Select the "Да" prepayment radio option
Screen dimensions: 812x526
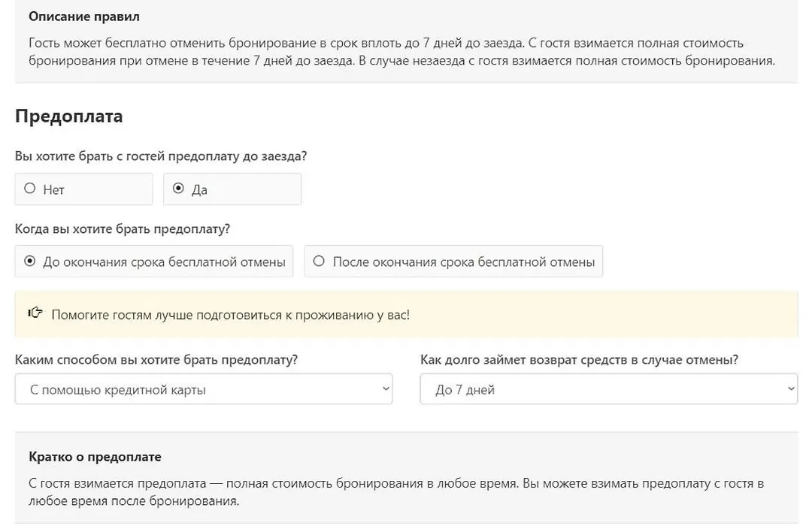point(232,189)
